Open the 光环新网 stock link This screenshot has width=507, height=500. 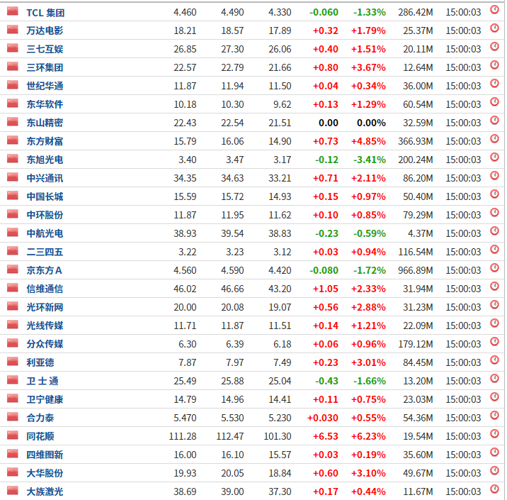(45, 307)
